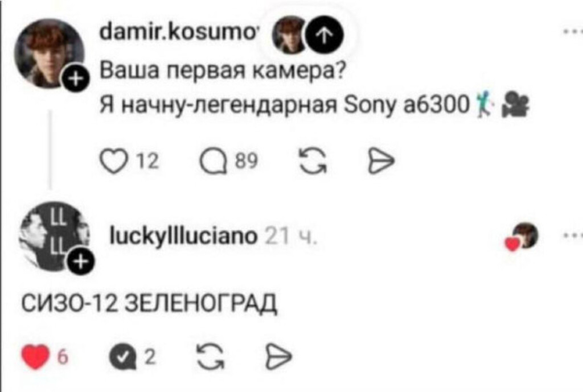
Task: Share luckyllluciano's reply with send icon
Action: point(278,357)
